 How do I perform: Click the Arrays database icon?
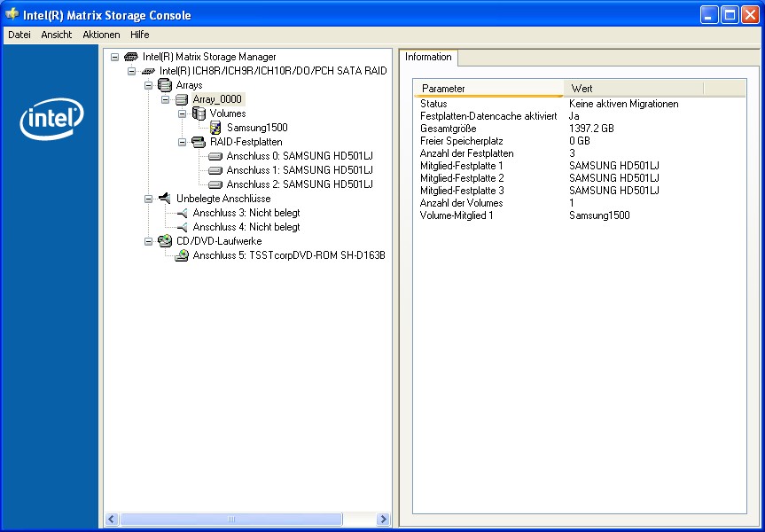point(165,85)
